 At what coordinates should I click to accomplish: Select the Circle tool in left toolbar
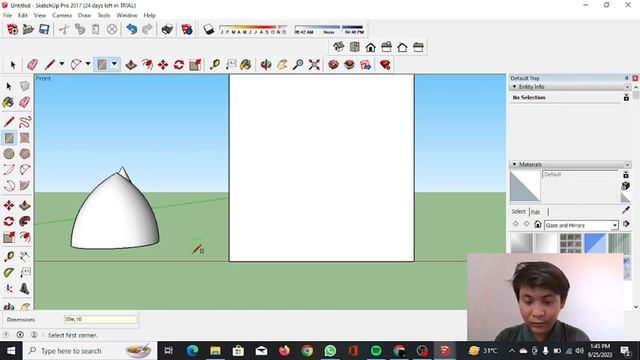(9, 154)
